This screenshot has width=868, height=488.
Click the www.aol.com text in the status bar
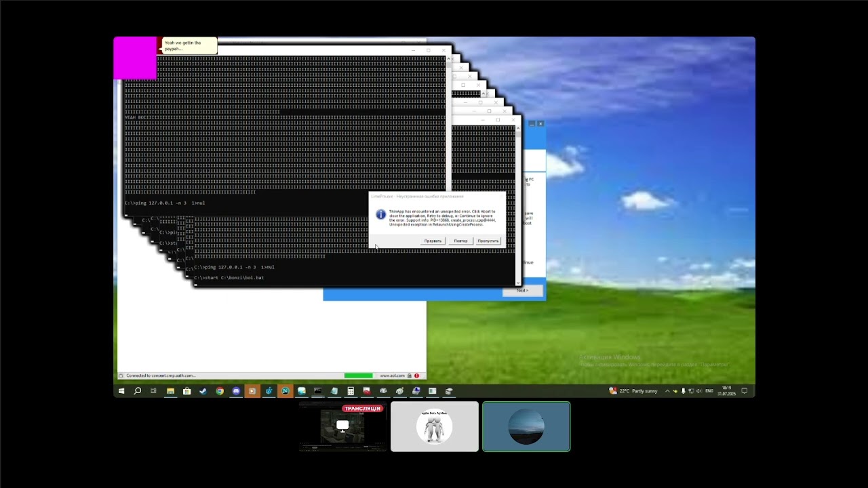click(x=392, y=375)
